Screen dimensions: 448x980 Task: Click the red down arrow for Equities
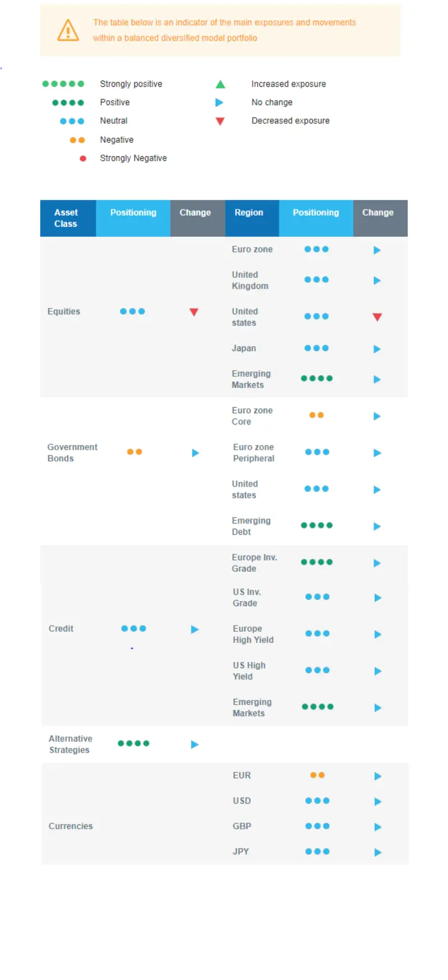click(194, 312)
